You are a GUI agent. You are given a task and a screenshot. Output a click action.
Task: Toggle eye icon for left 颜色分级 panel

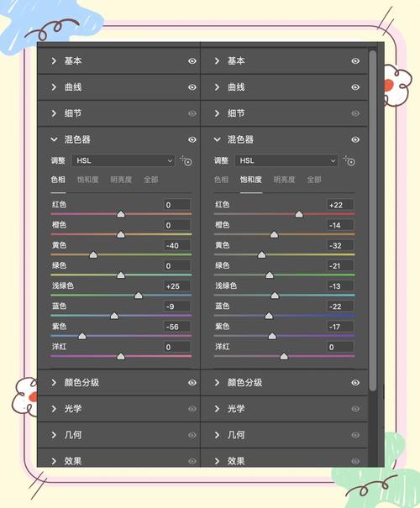tap(192, 383)
